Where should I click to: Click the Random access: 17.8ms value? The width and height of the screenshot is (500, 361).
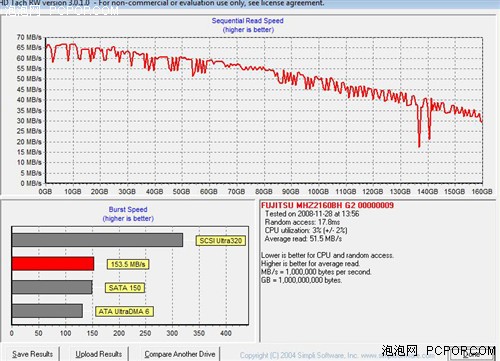pos(302,222)
